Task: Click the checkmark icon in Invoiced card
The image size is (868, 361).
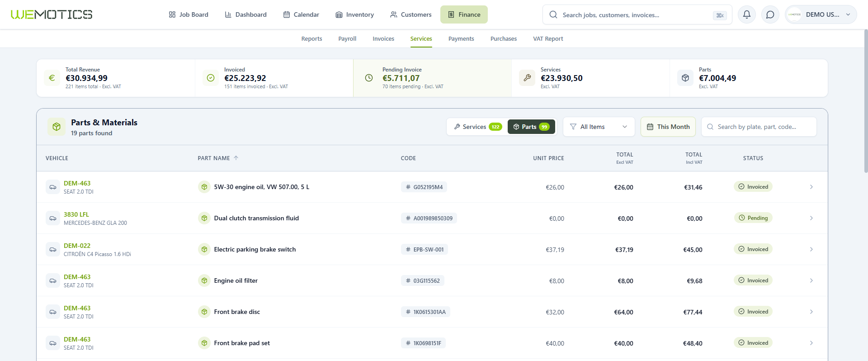Action: 211,78
